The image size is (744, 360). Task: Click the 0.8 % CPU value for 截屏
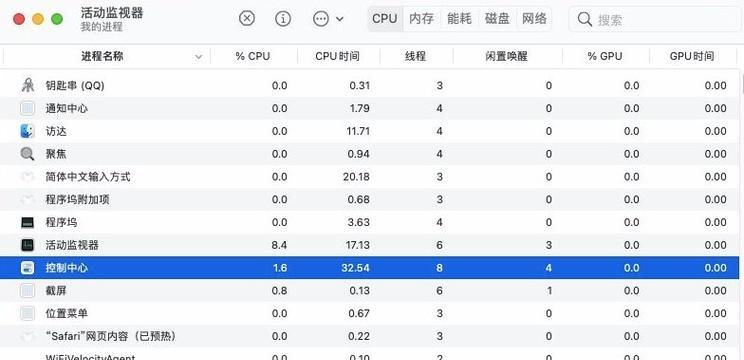279,291
